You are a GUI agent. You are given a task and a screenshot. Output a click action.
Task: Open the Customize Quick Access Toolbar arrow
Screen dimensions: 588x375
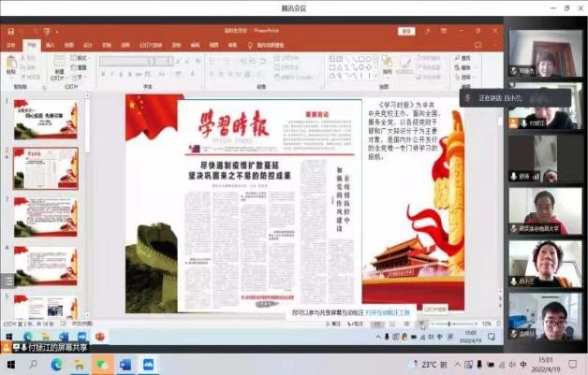point(57,32)
